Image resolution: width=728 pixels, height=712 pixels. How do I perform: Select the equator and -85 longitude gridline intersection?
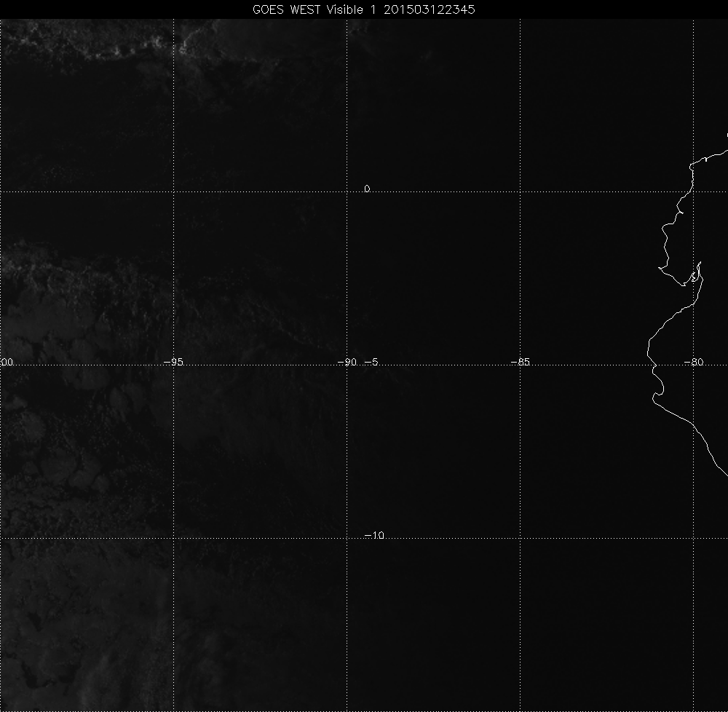pos(521,191)
